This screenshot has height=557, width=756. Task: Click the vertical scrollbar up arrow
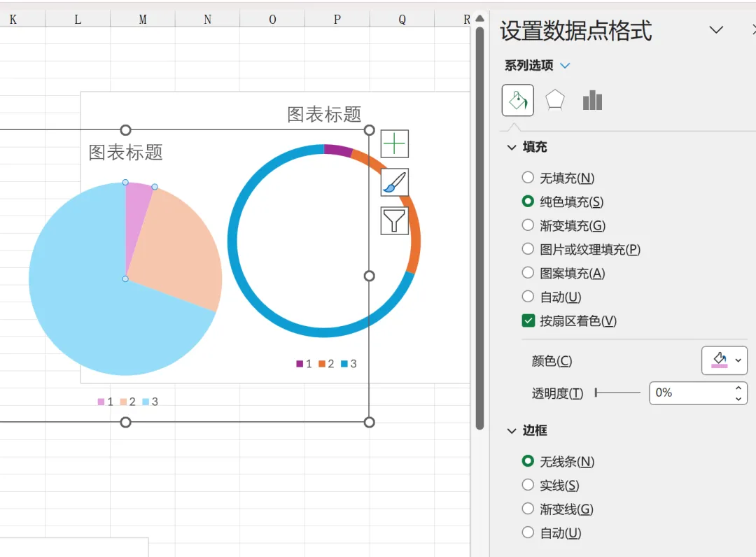pos(479,18)
